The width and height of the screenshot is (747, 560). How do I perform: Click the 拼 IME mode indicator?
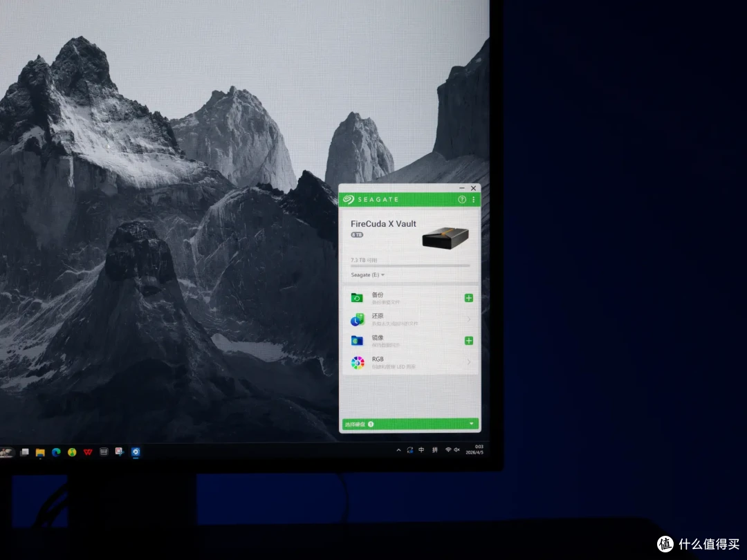pos(434,449)
